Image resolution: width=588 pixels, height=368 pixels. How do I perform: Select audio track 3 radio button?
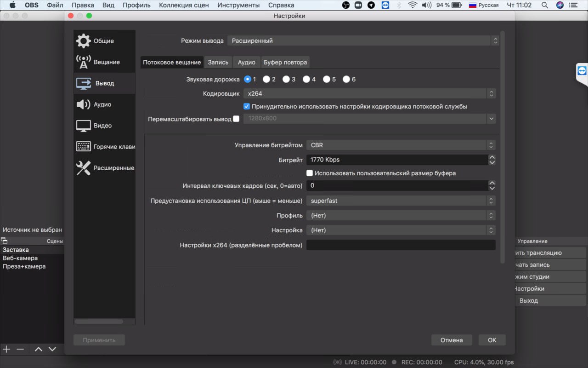pos(286,79)
